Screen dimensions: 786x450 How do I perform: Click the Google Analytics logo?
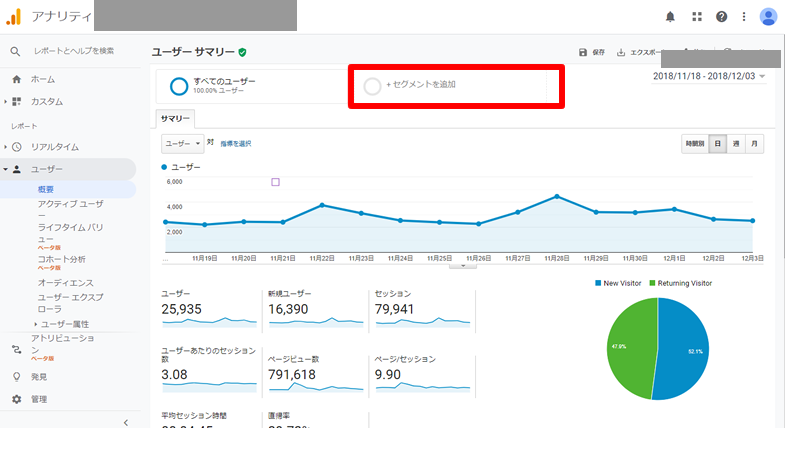(14, 17)
